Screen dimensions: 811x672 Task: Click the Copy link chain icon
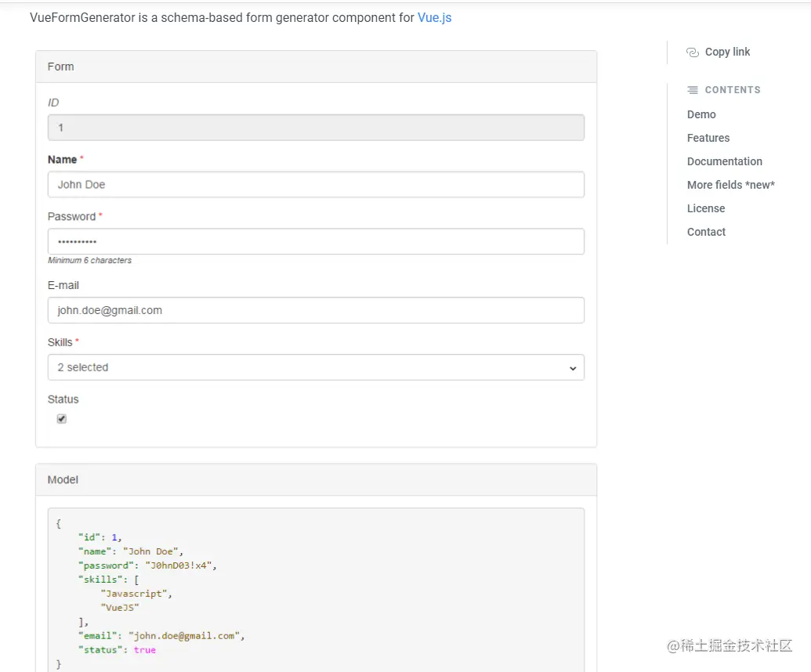point(692,52)
